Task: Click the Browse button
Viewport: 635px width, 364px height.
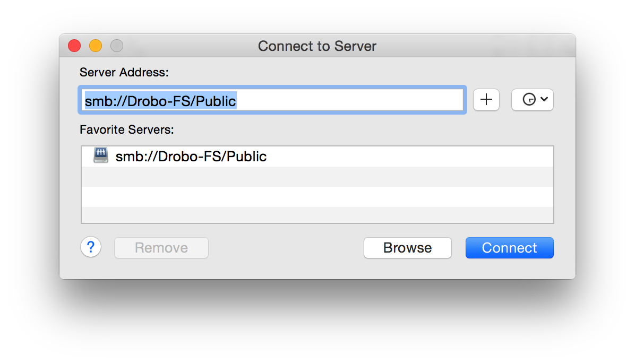Action: (x=407, y=248)
